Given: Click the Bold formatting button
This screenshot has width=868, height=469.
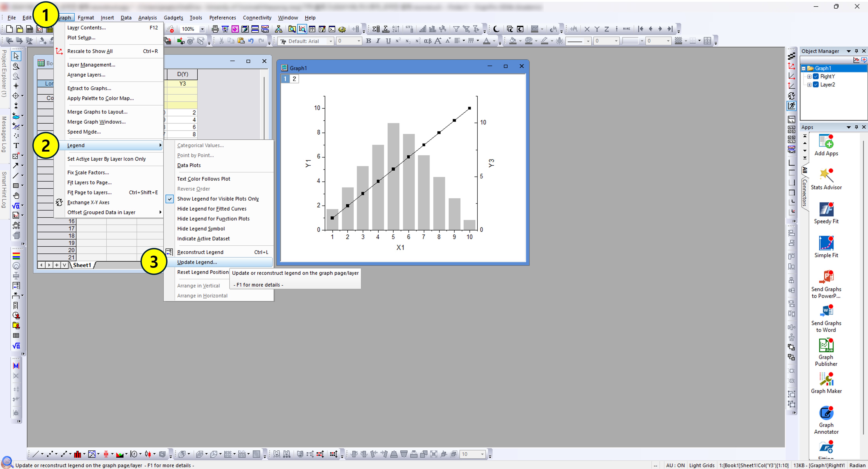Looking at the screenshot, I should [x=368, y=41].
